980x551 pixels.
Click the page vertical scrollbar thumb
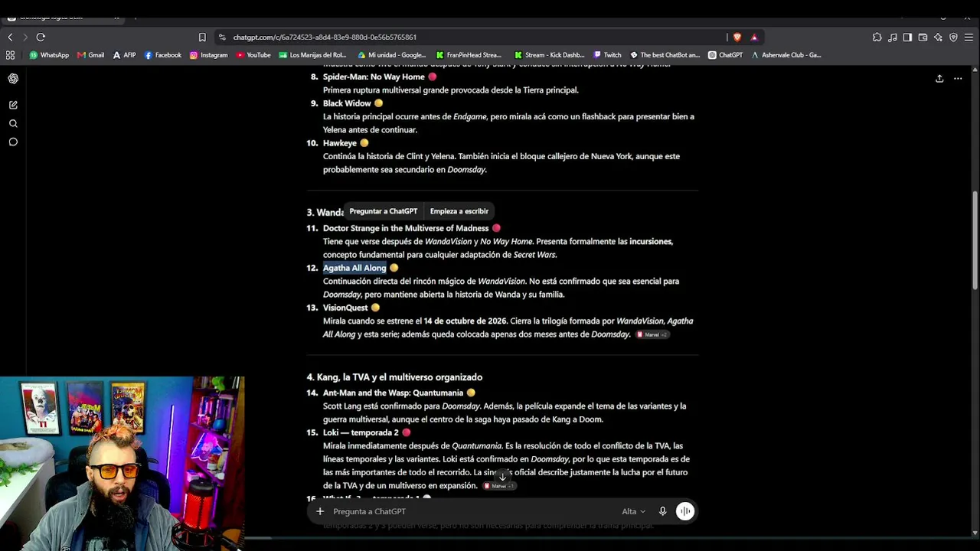(975, 240)
